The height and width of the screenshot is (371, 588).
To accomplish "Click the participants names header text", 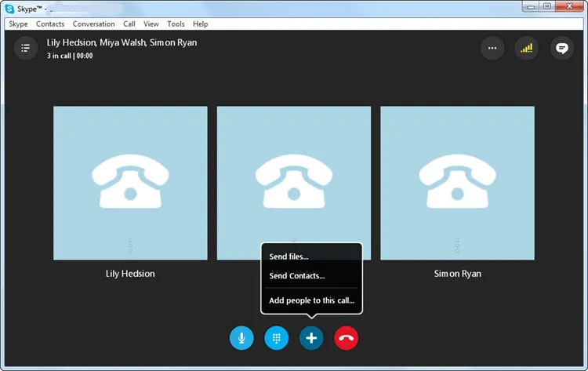I will [x=122, y=43].
